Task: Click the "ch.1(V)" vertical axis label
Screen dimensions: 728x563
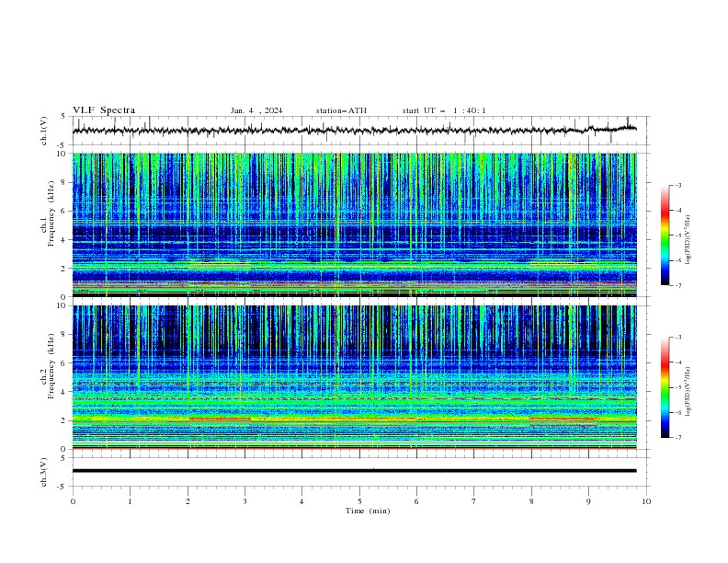Action: (44, 131)
